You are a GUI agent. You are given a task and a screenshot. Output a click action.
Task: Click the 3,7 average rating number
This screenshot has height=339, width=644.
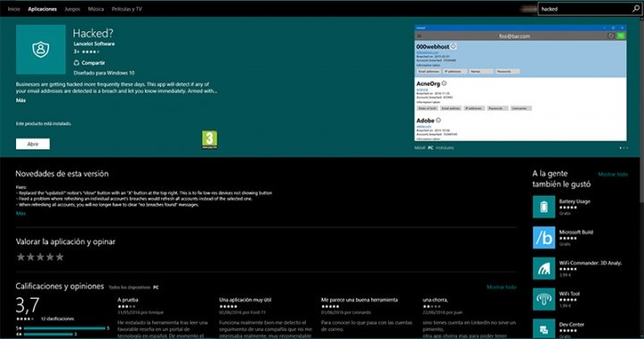pyautogui.click(x=28, y=305)
